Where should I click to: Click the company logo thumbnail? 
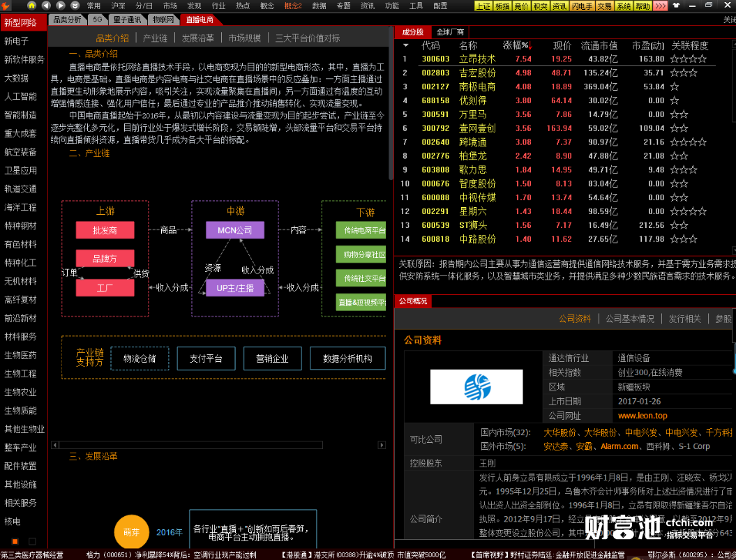476,386
